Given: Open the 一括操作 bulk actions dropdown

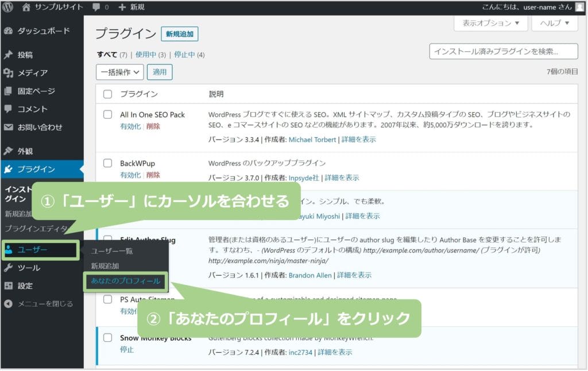Looking at the screenshot, I should (120, 72).
